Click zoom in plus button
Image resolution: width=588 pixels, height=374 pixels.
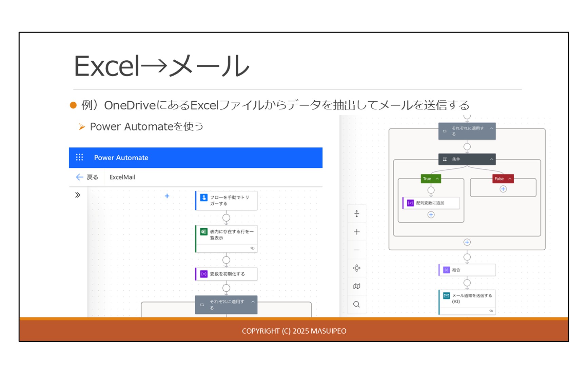point(356,232)
